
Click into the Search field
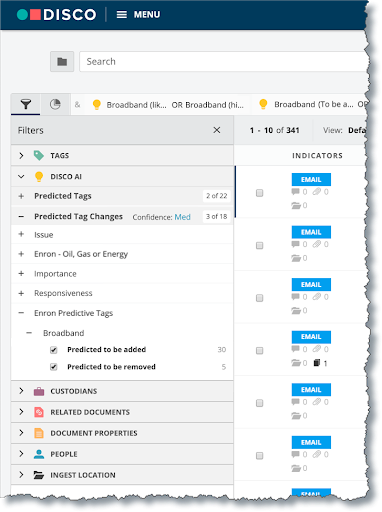[x=223, y=62]
